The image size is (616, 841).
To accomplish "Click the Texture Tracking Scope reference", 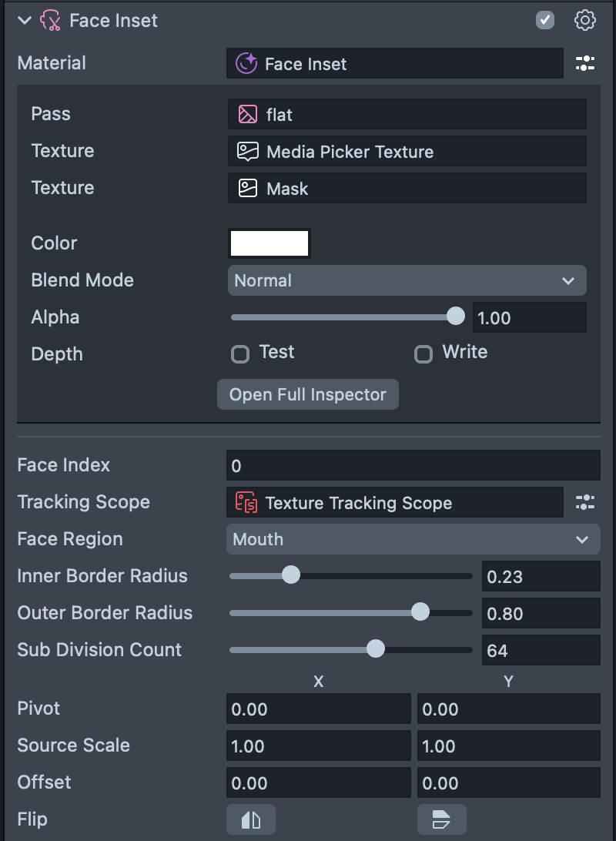I will pos(394,503).
